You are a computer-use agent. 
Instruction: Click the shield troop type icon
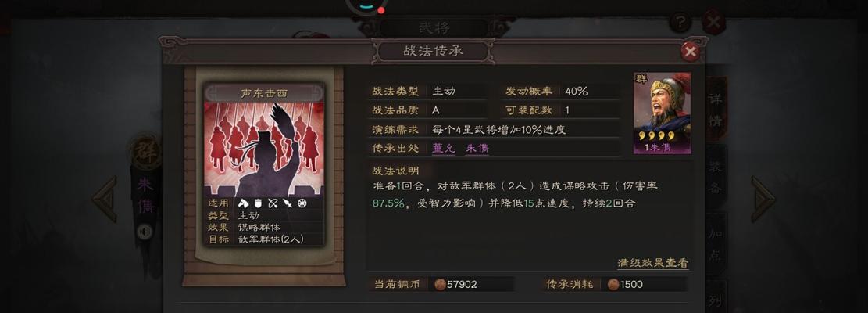(257, 203)
